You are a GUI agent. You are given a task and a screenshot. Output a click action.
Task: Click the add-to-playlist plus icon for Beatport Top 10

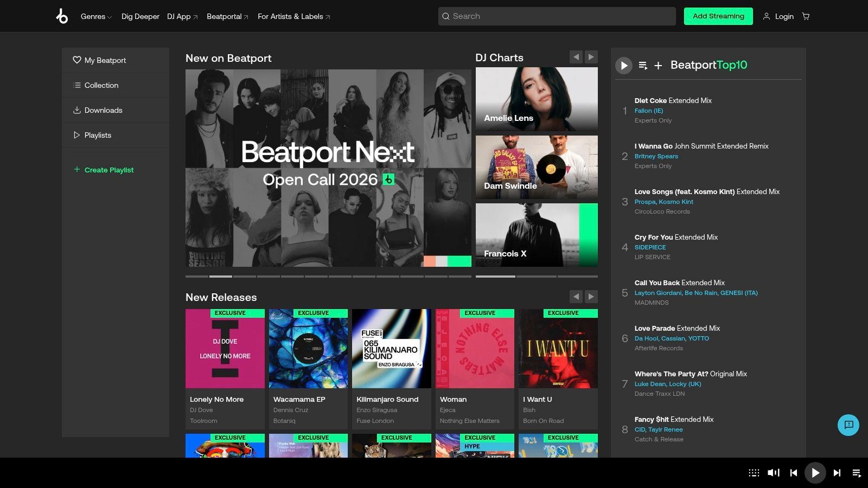(x=658, y=66)
